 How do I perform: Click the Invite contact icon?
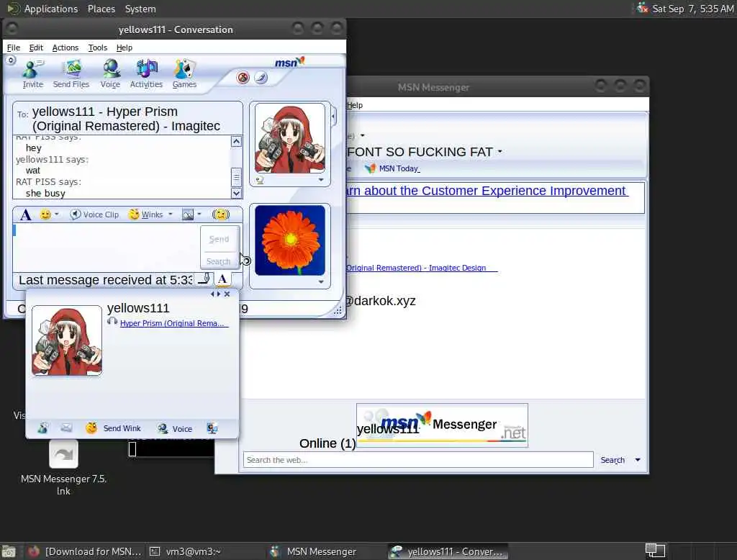click(32, 74)
